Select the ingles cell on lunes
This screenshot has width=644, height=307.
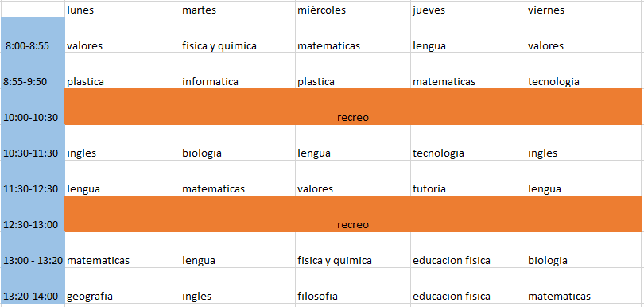click(x=122, y=142)
